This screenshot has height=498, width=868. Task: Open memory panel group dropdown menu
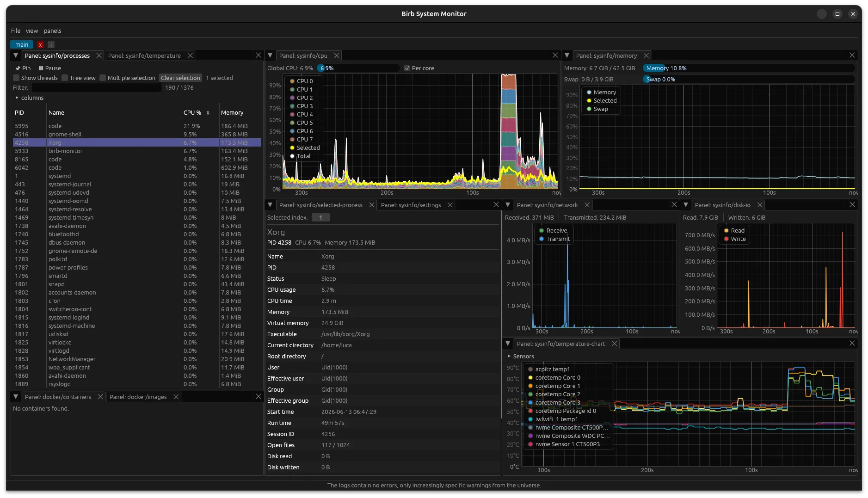point(567,55)
